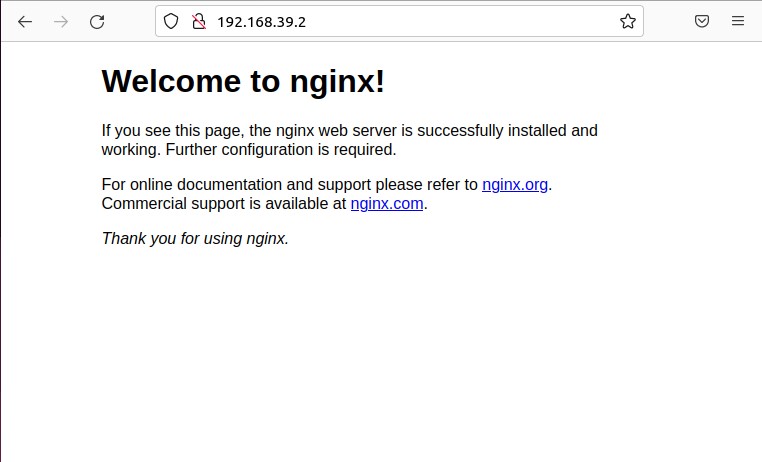The image size is (762, 462).
Task: Click the Back arrow button
Action: click(x=25, y=21)
